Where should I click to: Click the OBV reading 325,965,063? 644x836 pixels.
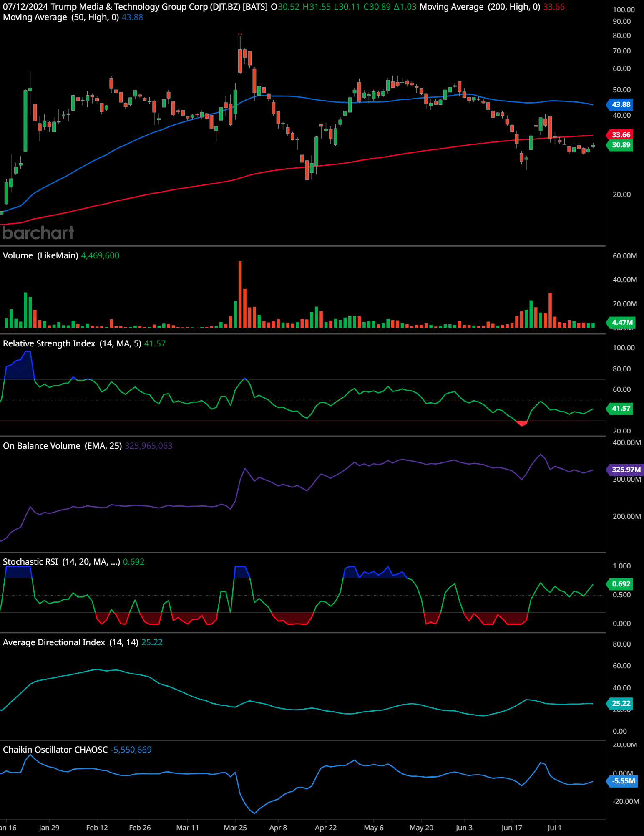click(148, 446)
